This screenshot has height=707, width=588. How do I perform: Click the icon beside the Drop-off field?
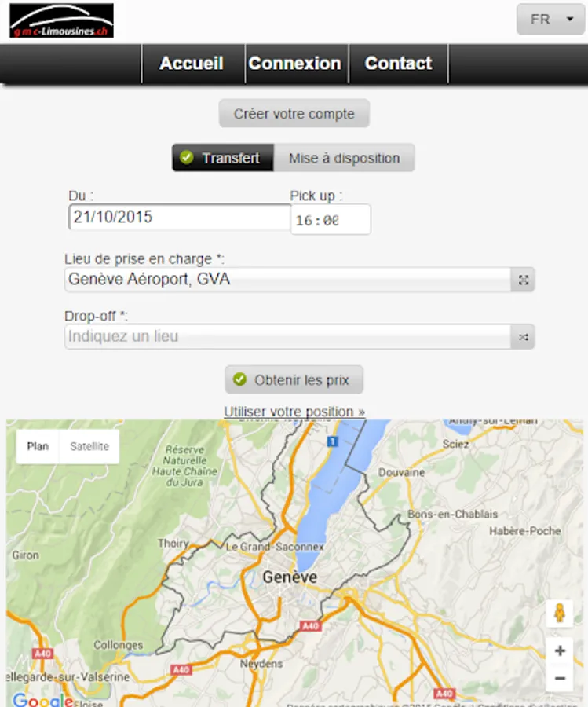point(523,337)
